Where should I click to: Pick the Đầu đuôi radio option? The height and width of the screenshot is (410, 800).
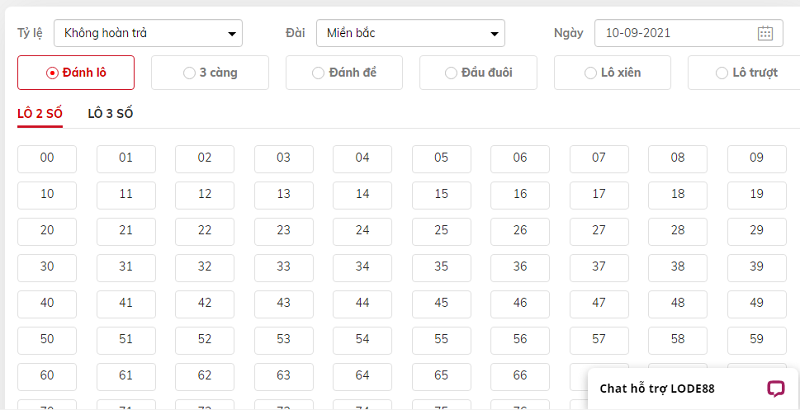click(x=478, y=72)
